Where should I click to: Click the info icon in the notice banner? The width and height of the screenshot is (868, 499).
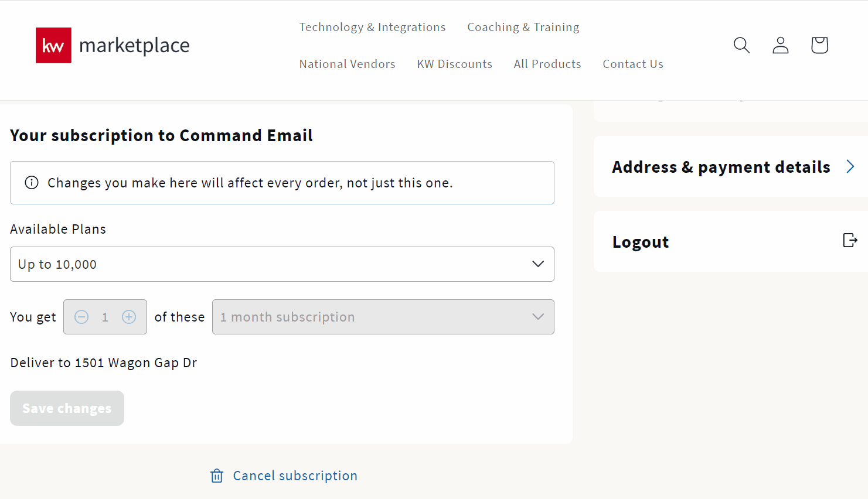pyautogui.click(x=30, y=182)
